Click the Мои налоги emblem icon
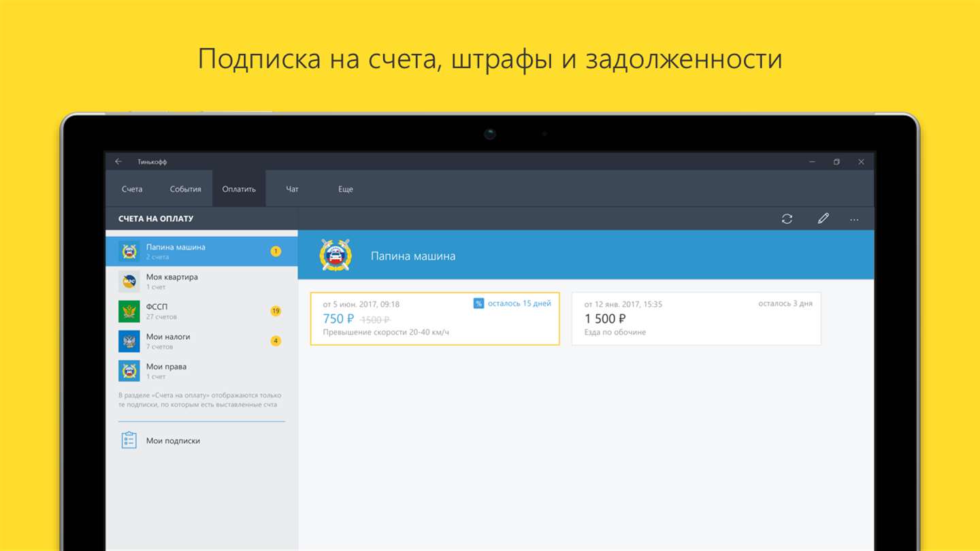 [x=129, y=341]
